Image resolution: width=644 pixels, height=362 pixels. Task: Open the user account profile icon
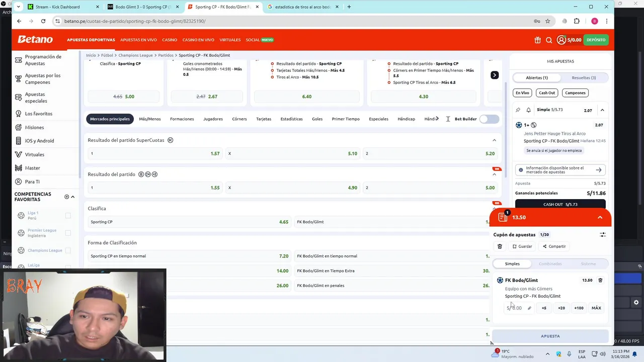coord(561,40)
